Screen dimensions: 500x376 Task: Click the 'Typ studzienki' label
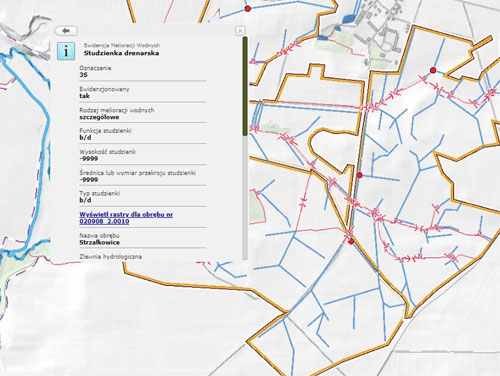[x=99, y=193]
